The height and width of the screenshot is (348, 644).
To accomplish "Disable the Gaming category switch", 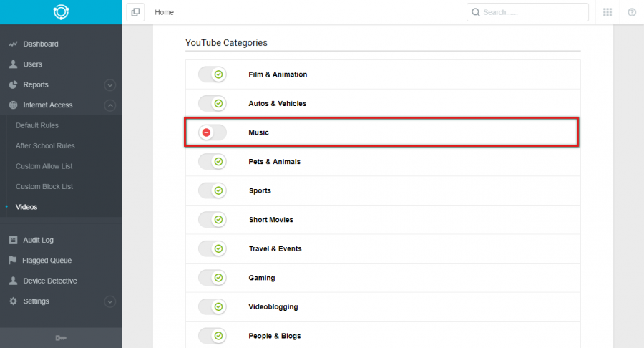I will click(x=213, y=278).
